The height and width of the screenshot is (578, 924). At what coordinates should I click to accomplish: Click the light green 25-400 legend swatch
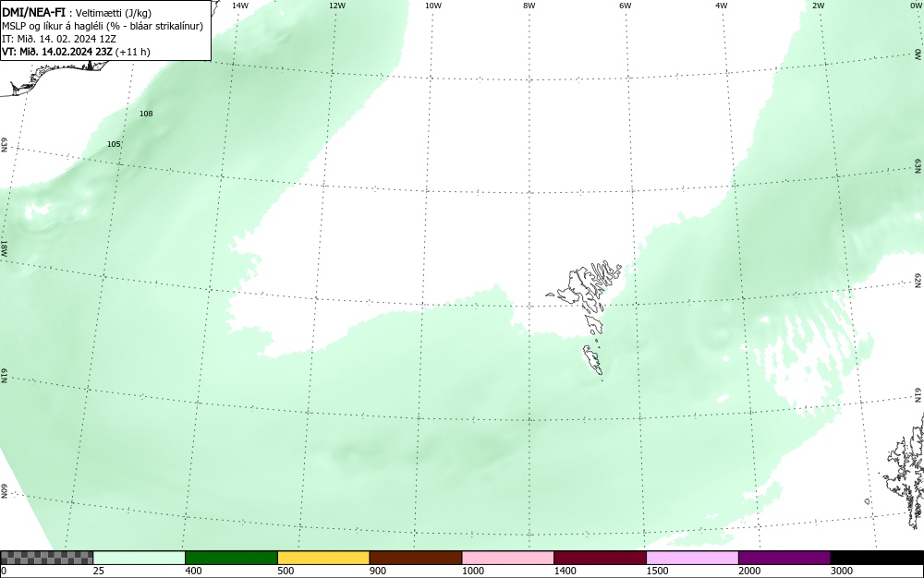click(x=140, y=558)
